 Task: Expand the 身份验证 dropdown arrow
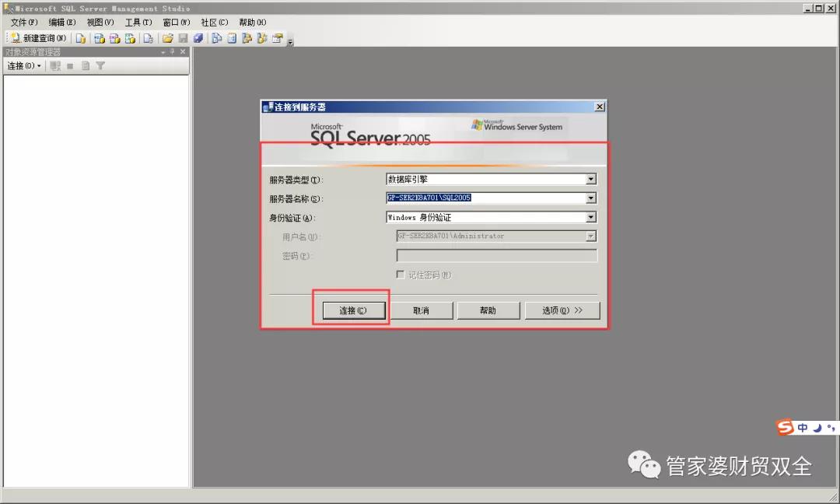[591, 217]
